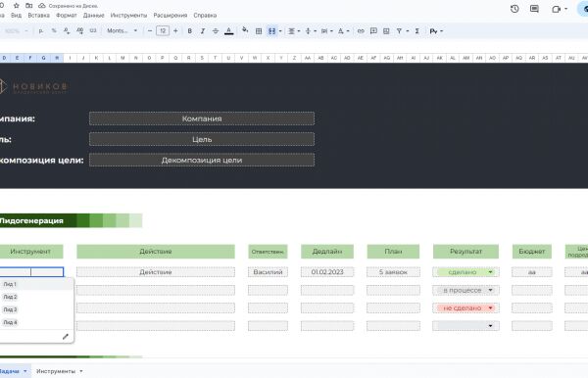Choose Лид 3 from dropdown list

pos(10,309)
